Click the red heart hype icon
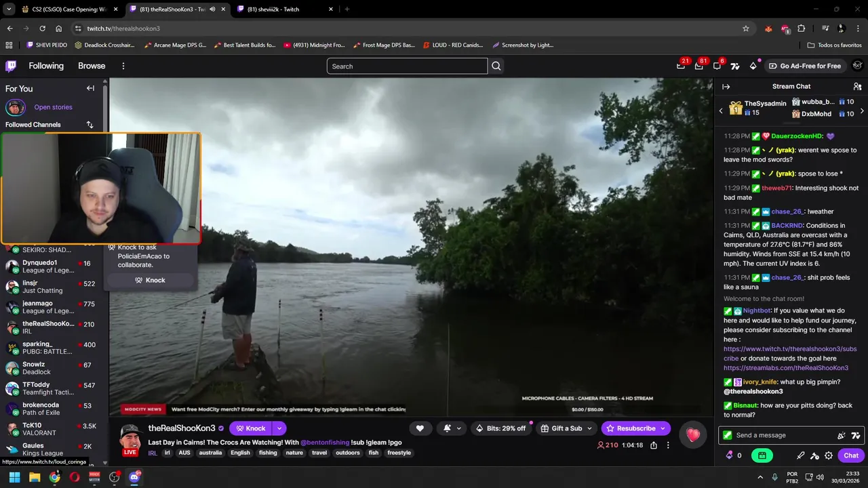 click(x=692, y=435)
